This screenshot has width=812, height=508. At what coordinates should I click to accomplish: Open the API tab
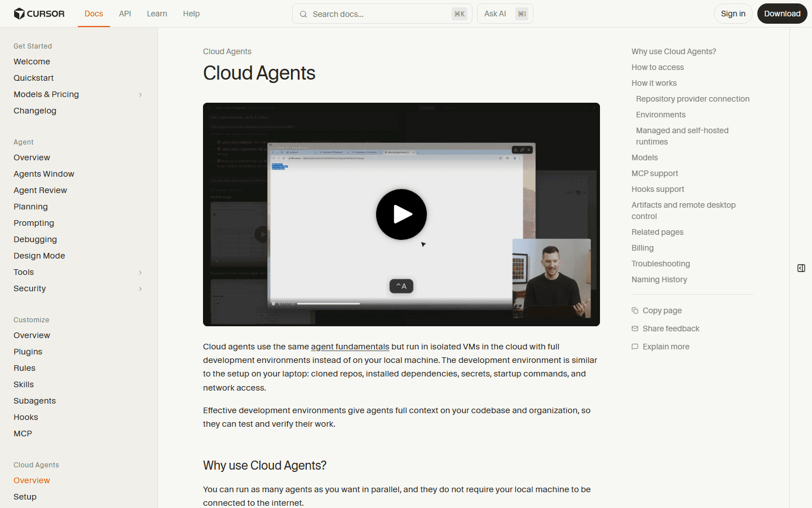[x=125, y=14]
